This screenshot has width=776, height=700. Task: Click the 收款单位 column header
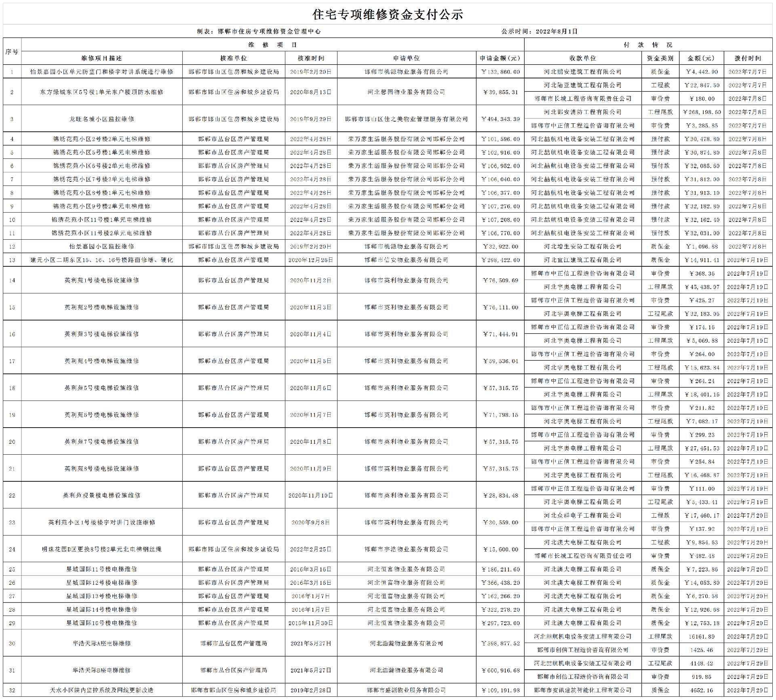[x=583, y=58]
